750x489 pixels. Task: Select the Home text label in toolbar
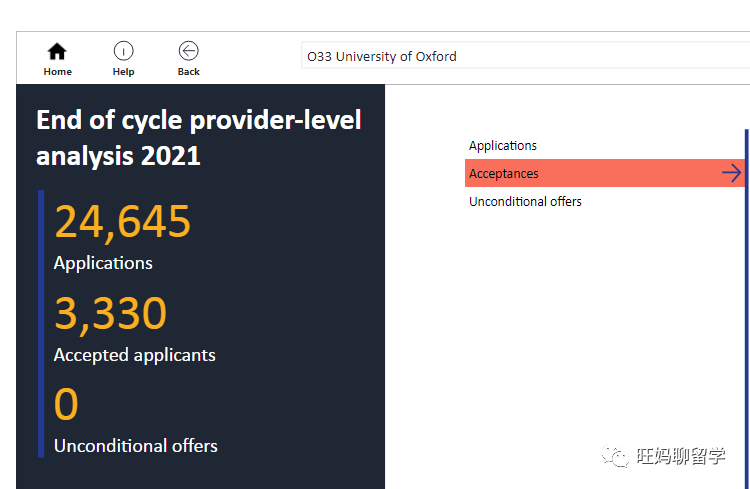click(57, 72)
